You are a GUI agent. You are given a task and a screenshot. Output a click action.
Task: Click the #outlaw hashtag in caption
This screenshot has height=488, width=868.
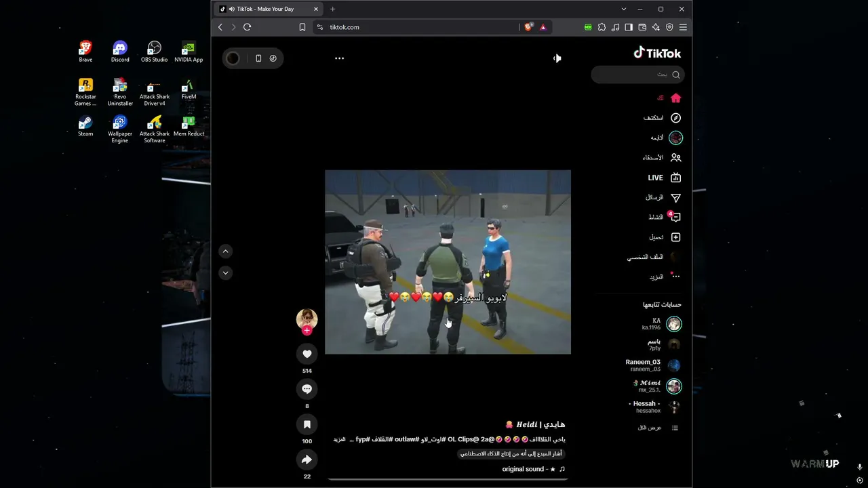(406, 439)
